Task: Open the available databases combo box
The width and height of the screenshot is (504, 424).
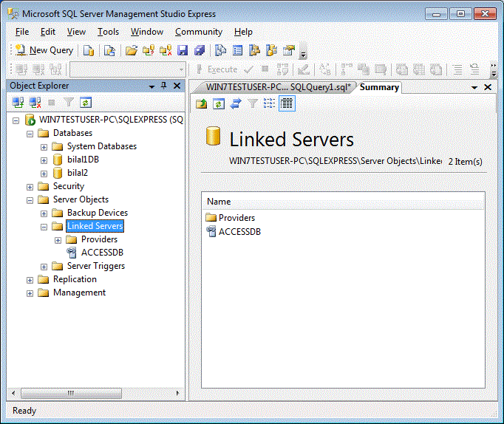Action: point(128,69)
